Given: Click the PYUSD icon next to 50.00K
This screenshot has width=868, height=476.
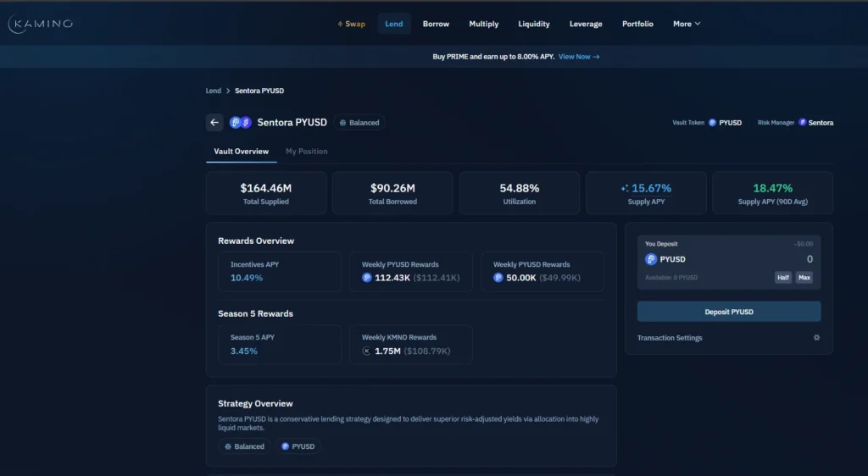Looking at the screenshot, I should click(498, 278).
